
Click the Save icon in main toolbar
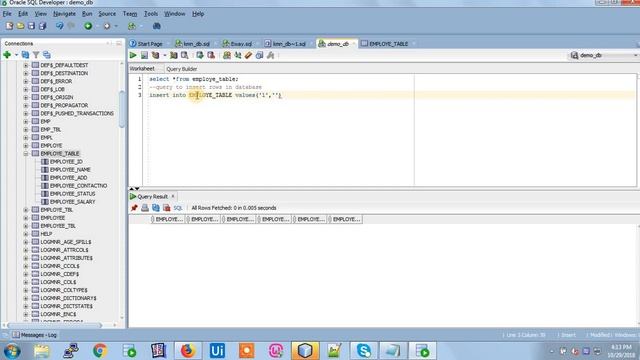click(x=31, y=26)
